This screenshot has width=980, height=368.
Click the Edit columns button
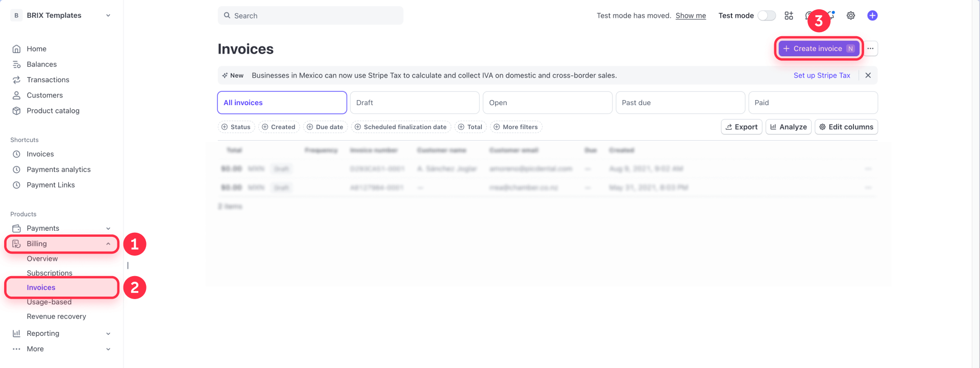[846, 127]
